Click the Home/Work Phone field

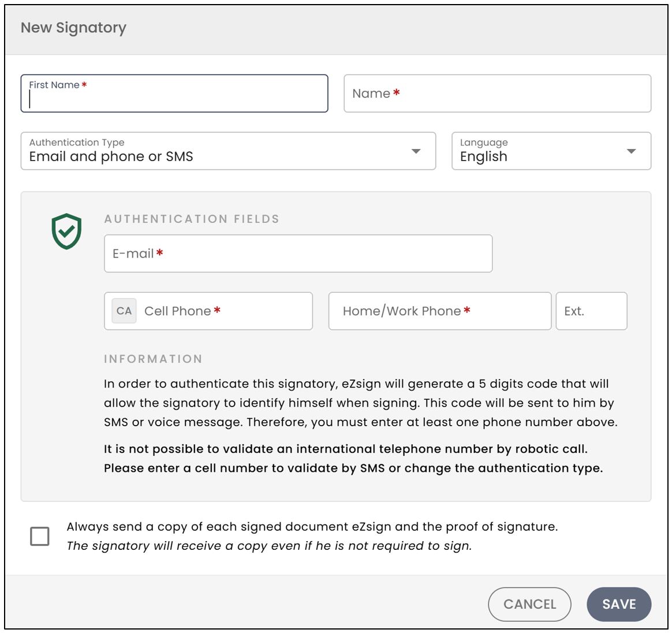[x=440, y=311]
